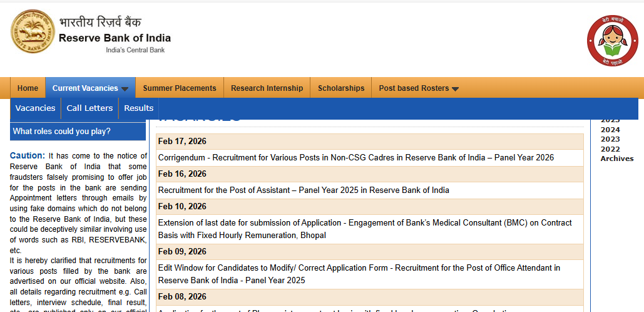Open the Summer Placements menu item
This screenshot has width=644, height=312.
[180, 88]
